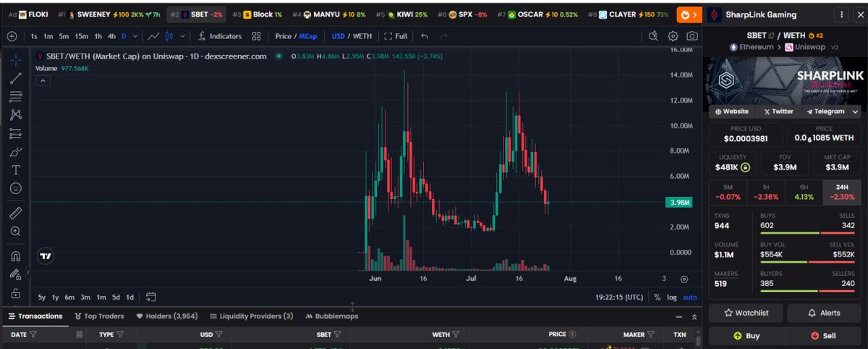Image resolution: width=868 pixels, height=349 pixels.
Task: Activate the zoom in tool
Action: (x=15, y=231)
